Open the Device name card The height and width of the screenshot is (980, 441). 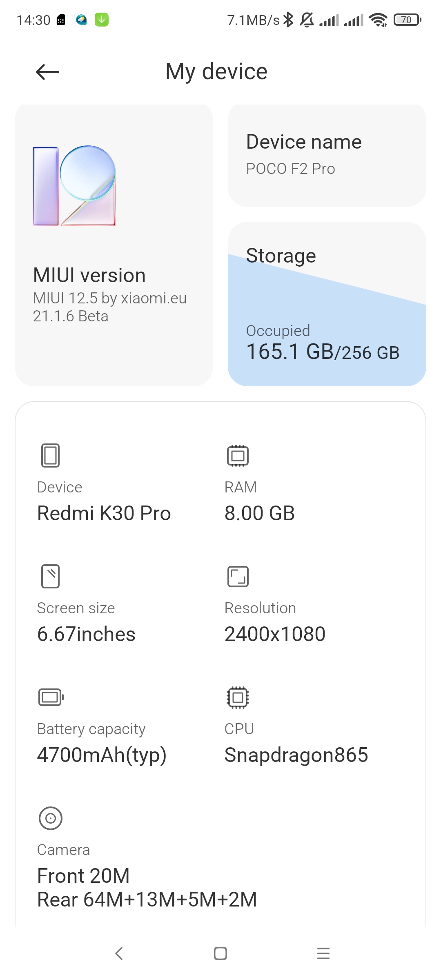(327, 156)
